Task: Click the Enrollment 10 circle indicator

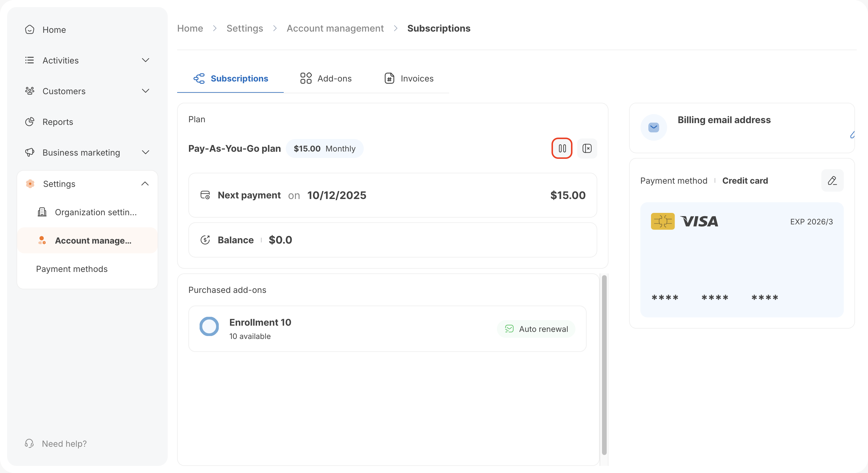Action: coord(209,326)
